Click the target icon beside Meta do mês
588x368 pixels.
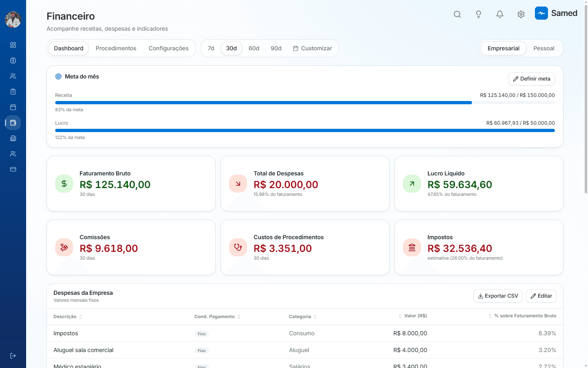[x=58, y=76]
